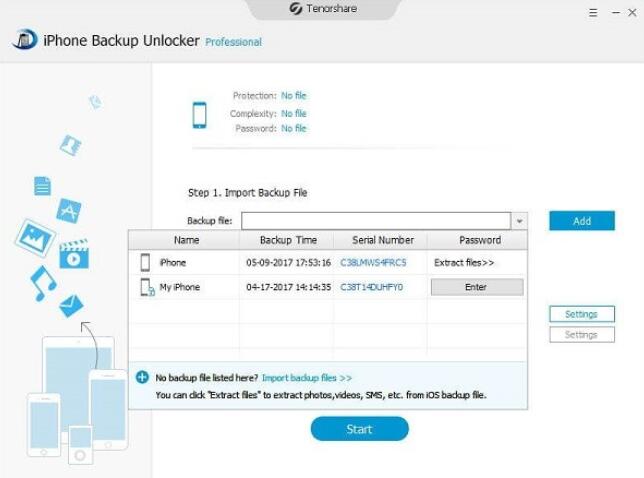The height and width of the screenshot is (478, 644).
Task: Click the Add button
Action: coord(582,221)
